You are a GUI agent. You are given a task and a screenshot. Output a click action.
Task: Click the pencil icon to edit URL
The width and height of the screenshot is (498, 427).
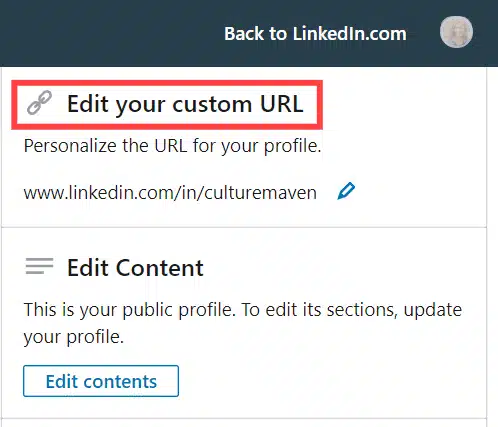[346, 191]
